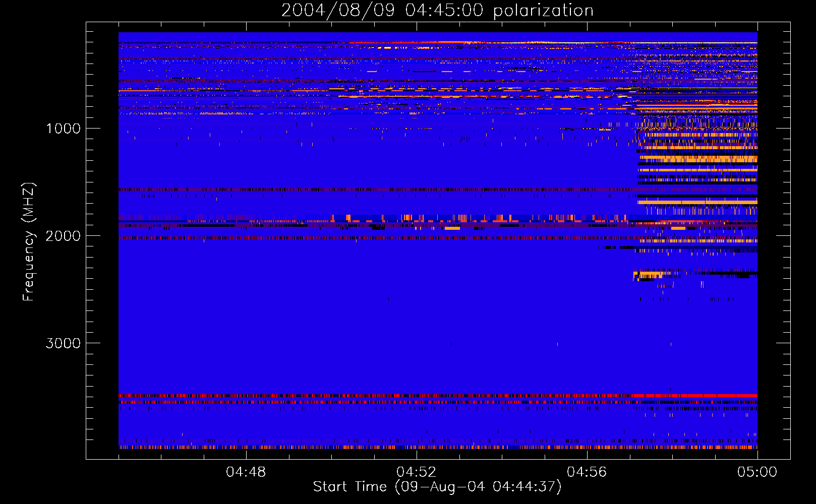Click the 1000 frequency axis label

(63, 129)
